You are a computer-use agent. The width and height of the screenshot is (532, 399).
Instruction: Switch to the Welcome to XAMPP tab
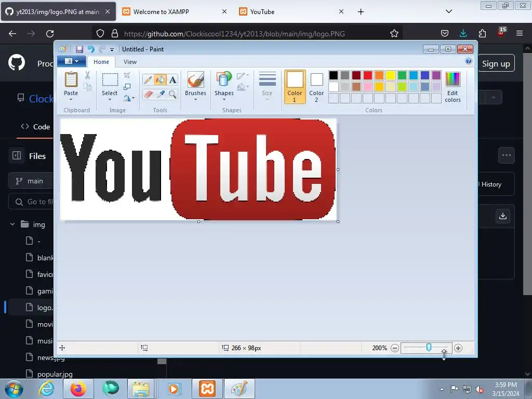[174, 11]
